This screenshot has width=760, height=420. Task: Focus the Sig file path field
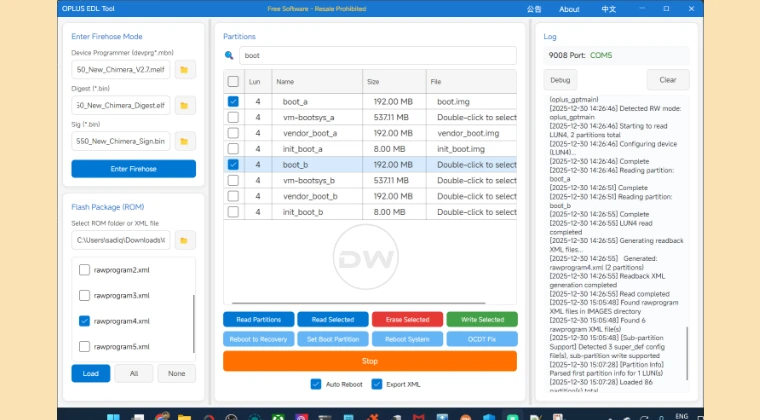[121, 141]
